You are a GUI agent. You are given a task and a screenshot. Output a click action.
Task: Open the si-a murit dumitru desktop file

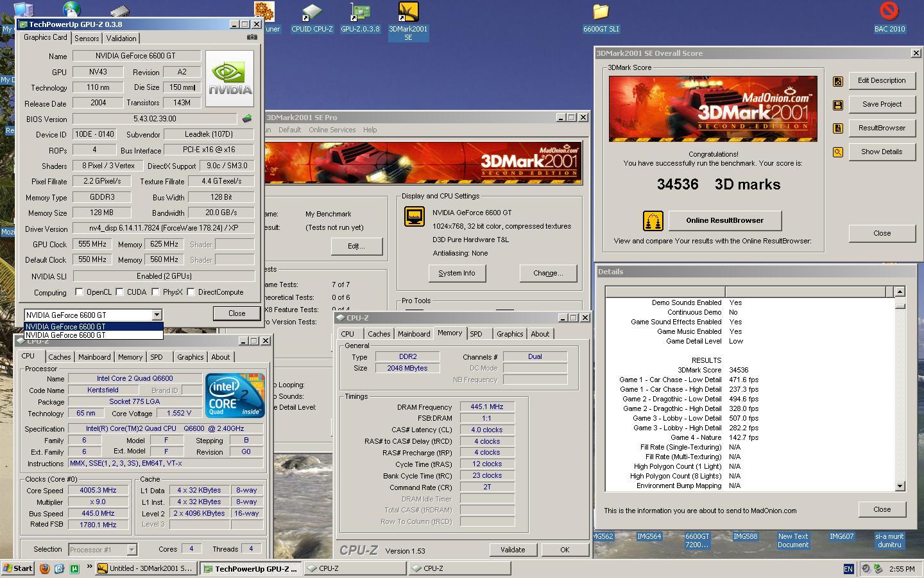889,540
